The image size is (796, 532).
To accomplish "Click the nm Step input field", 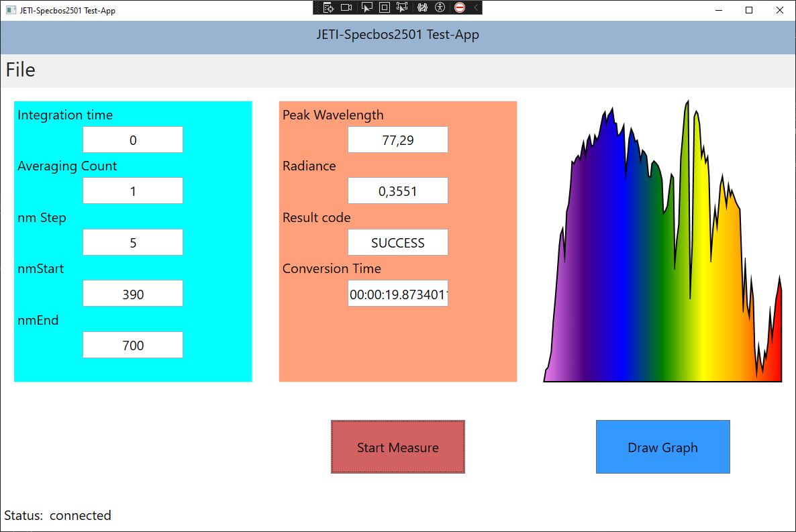I will pyautogui.click(x=133, y=242).
